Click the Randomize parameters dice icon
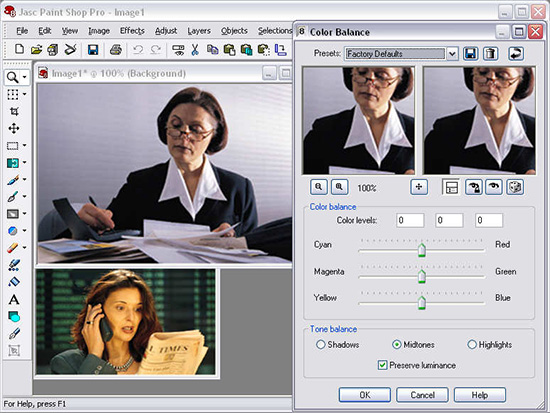This screenshot has height=413, width=550. [515, 187]
